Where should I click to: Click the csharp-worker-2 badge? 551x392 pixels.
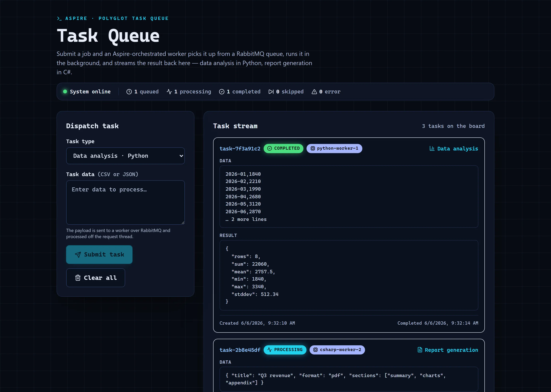pyautogui.click(x=337, y=350)
